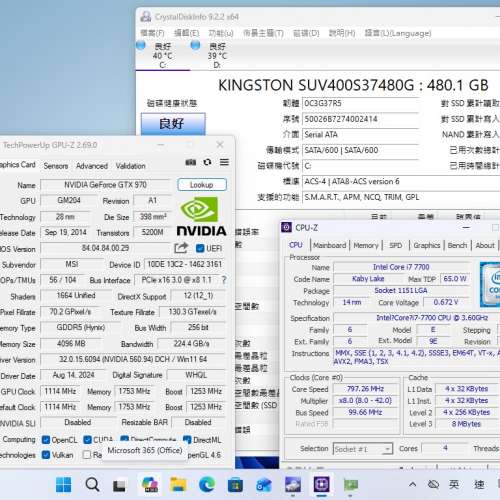The width and height of the screenshot is (500, 500).
Task: Select the C: disk status orb
Action: (x=141, y=45)
